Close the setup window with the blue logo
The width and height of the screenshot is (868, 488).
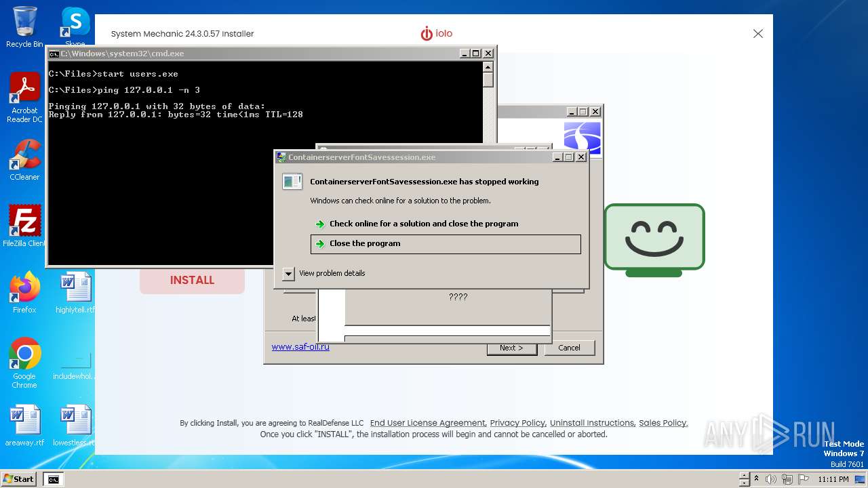click(595, 112)
